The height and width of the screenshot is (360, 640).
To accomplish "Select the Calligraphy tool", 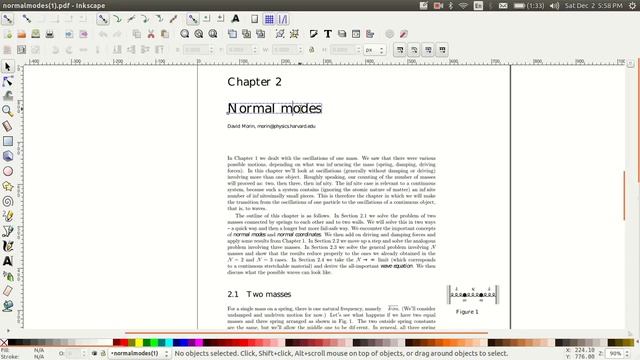I will (x=7, y=246).
